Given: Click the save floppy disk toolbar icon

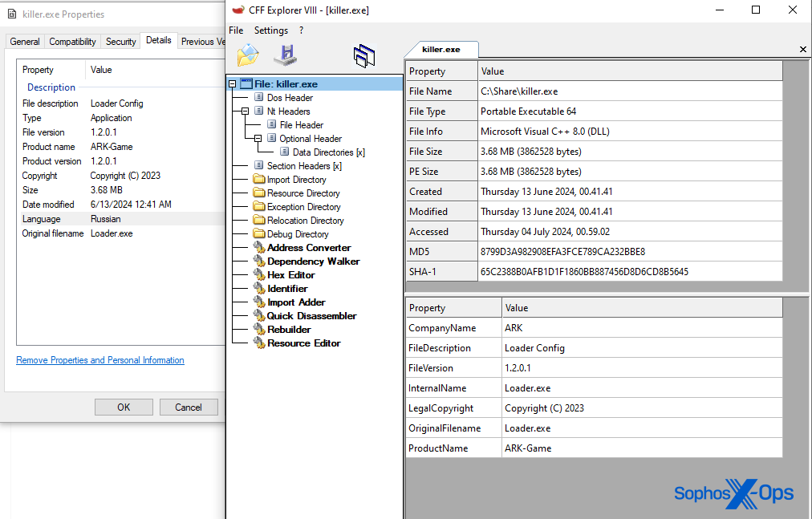Looking at the screenshot, I should 286,55.
